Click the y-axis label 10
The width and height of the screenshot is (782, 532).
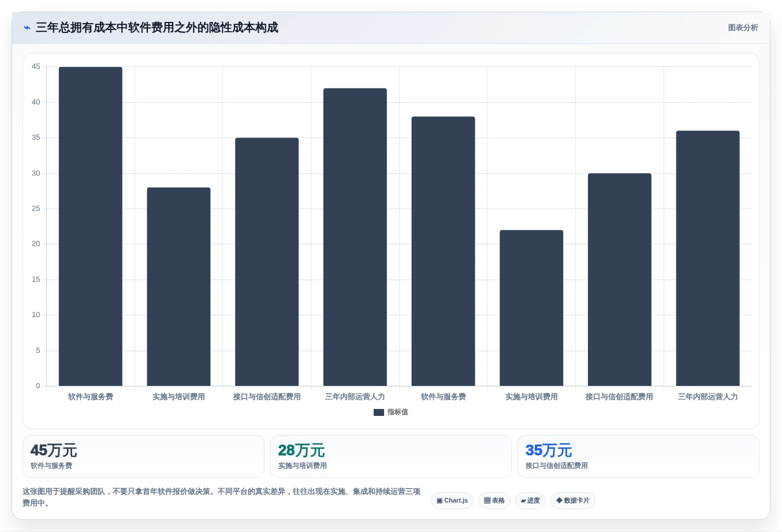36,315
